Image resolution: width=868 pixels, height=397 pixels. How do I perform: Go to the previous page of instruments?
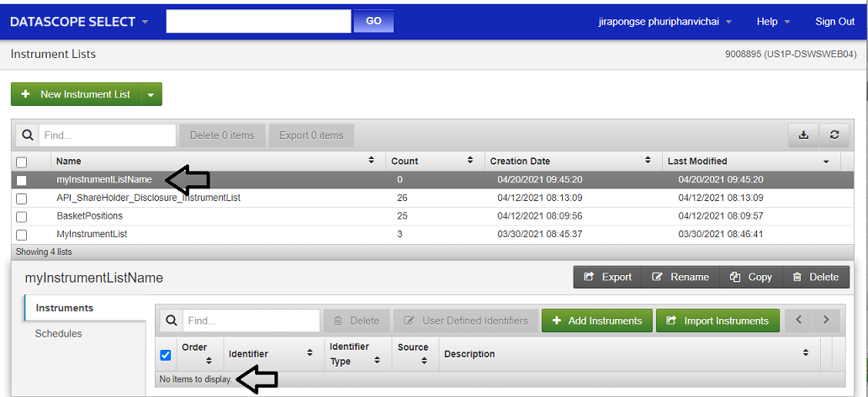(798, 320)
